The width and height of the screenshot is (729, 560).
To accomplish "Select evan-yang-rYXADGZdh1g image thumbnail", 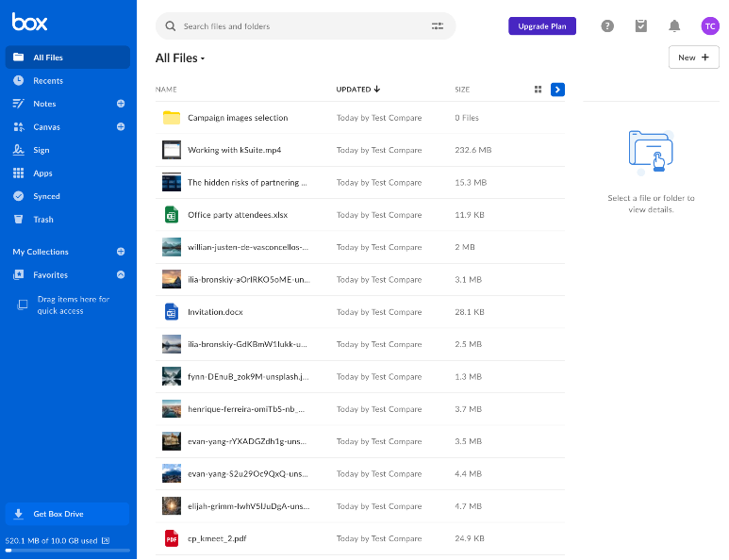I will tap(171, 441).
